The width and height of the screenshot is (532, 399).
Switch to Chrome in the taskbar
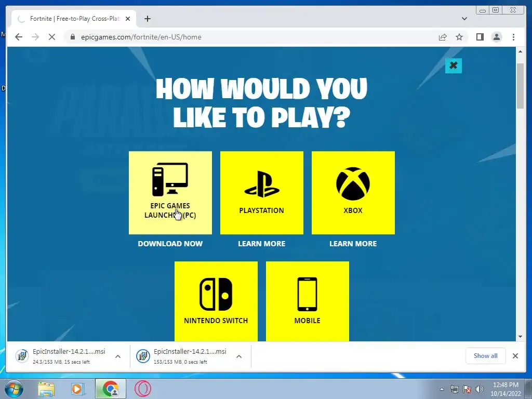coord(111,389)
